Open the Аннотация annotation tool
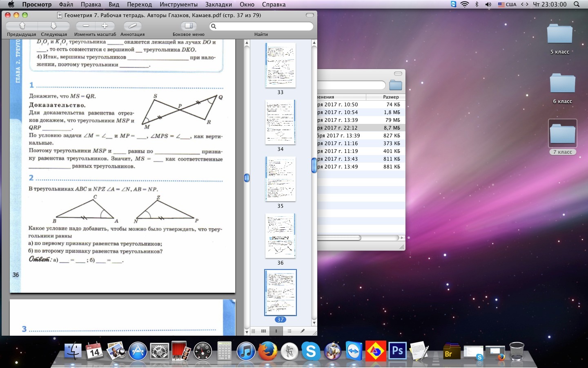Screen dimensions: 588x368 pos(132,26)
